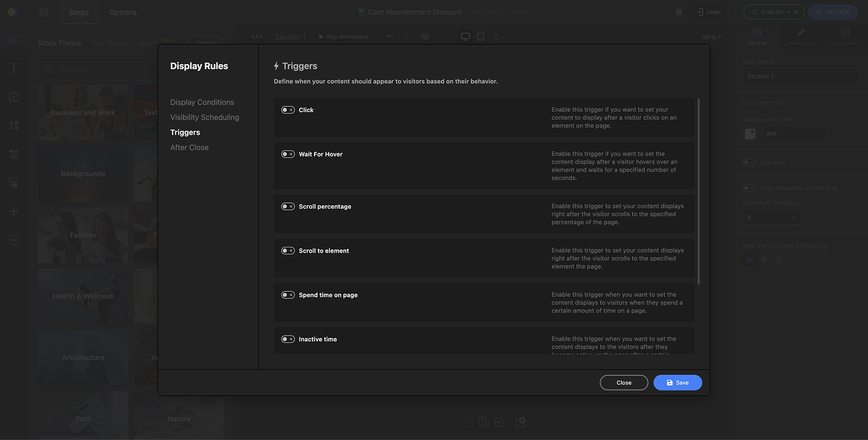Open the Advanced settings tab
This screenshot has height=440, width=868.
tap(801, 37)
